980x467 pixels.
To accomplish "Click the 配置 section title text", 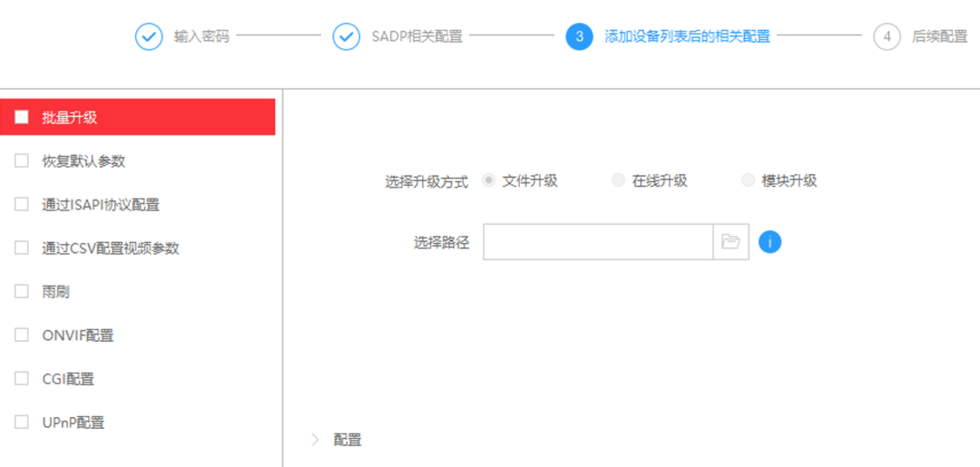I will pyautogui.click(x=348, y=440).
